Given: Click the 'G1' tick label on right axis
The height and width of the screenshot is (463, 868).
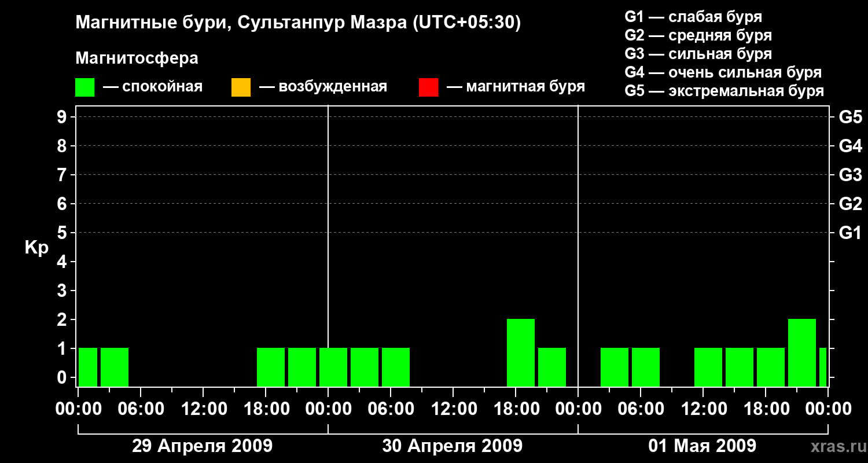Looking at the screenshot, I should 851,233.
